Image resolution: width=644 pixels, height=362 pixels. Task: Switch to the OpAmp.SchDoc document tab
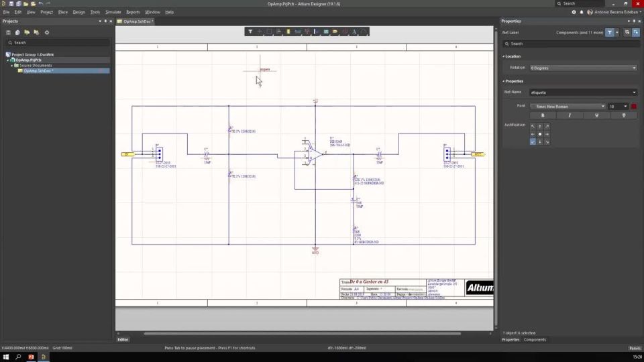135,21
